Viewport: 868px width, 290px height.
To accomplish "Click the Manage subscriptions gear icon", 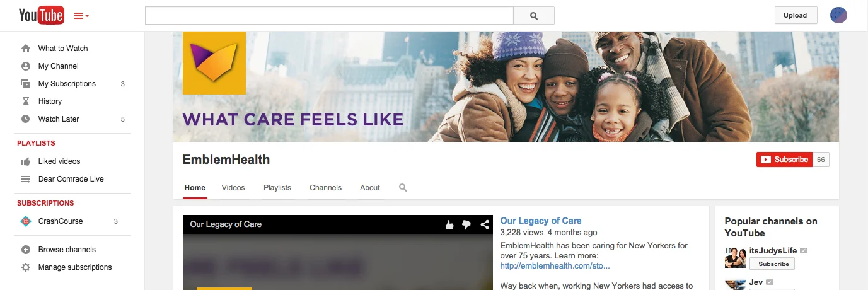I will point(26,267).
